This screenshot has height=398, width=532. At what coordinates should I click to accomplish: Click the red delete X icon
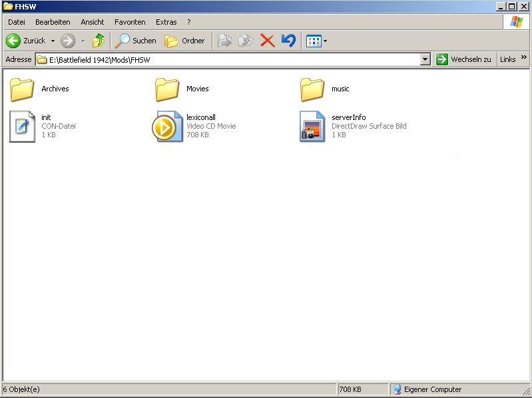click(x=268, y=41)
